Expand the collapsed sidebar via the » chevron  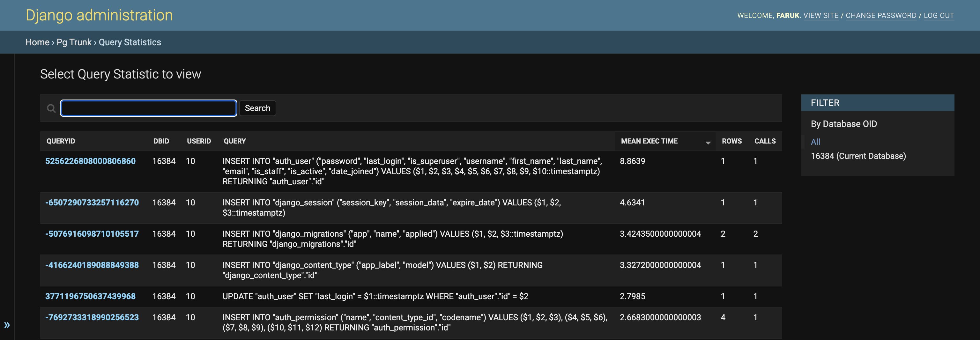coord(7,325)
